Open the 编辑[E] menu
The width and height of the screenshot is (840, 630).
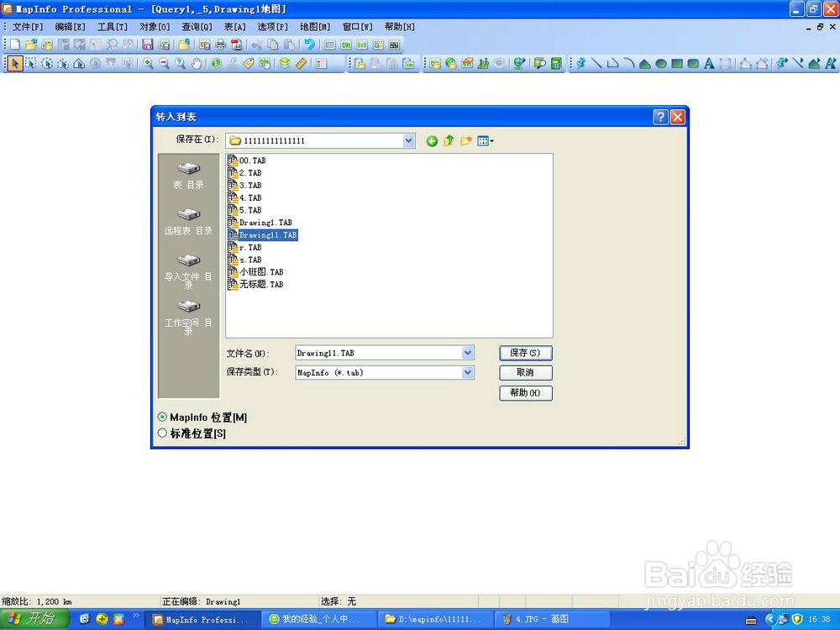point(71,27)
